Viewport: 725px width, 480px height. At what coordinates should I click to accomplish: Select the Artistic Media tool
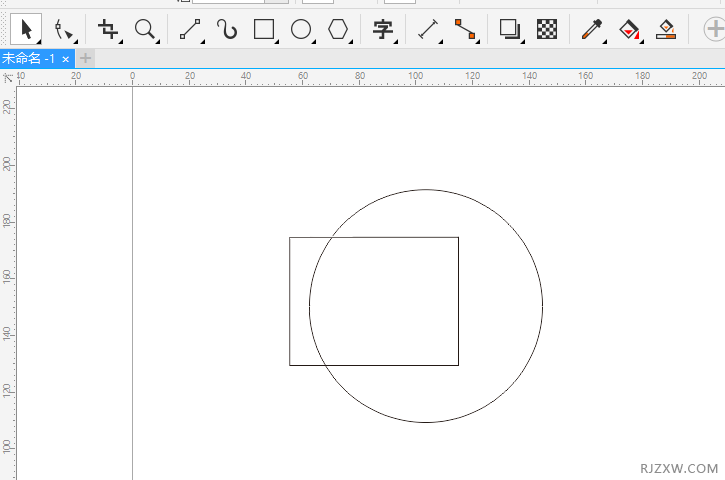(x=227, y=30)
